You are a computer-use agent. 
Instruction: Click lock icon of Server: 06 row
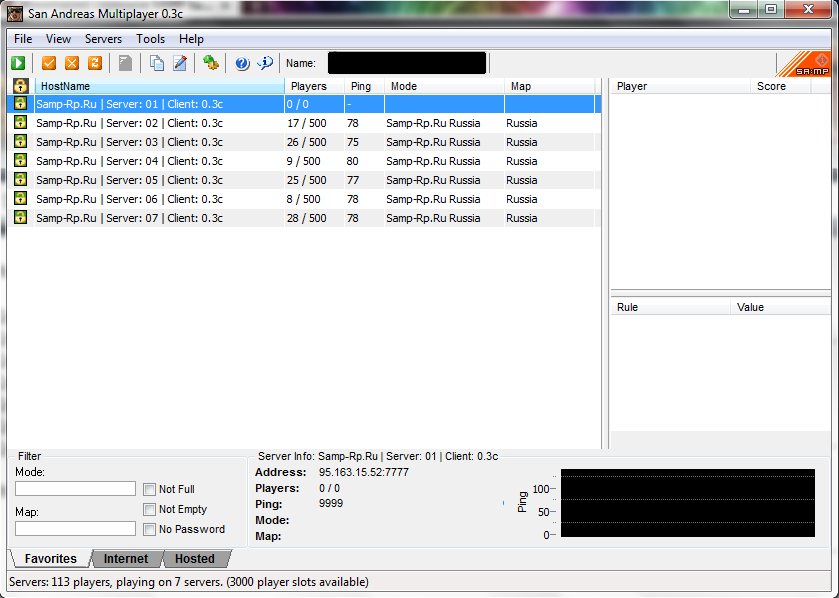point(20,198)
